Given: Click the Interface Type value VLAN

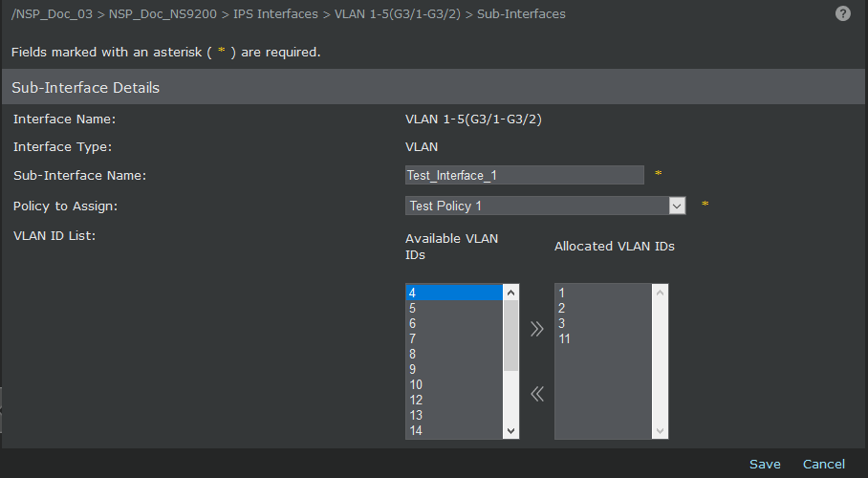Looking at the screenshot, I should [x=422, y=147].
